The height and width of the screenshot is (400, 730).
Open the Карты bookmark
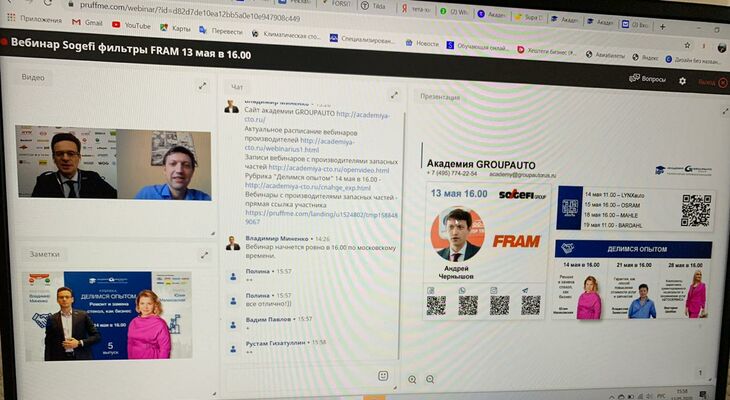176,28
